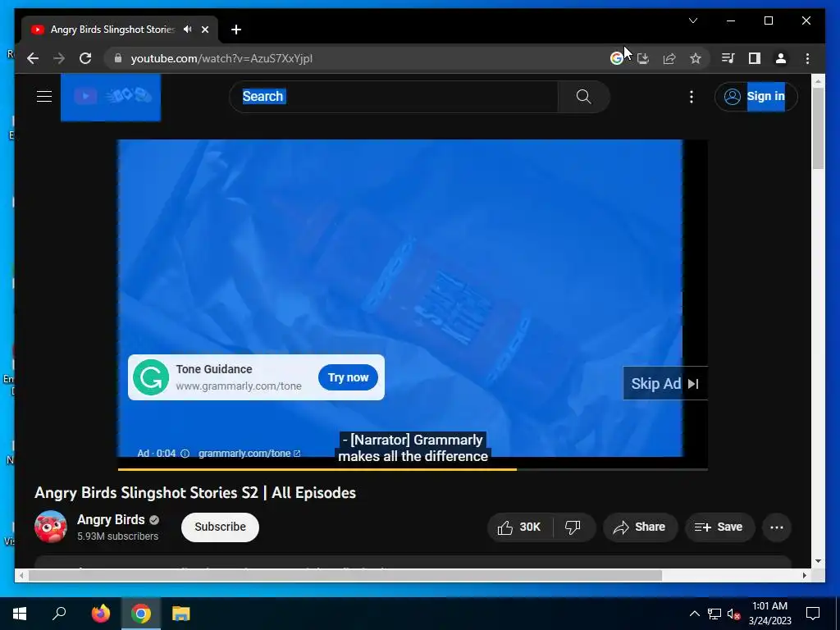This screenshot has height=630, width=840.
Task: Go back to previous page
Action: (x=33, y=58)
